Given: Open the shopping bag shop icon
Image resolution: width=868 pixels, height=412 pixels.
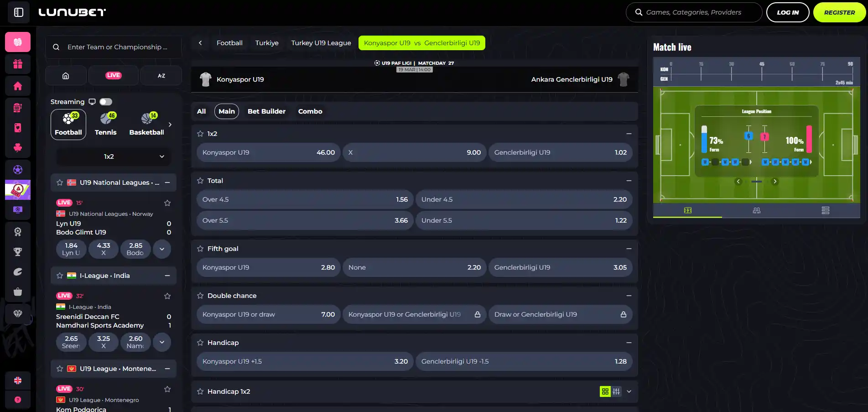Looking at the screenshot, I should (x=18, y=292).
